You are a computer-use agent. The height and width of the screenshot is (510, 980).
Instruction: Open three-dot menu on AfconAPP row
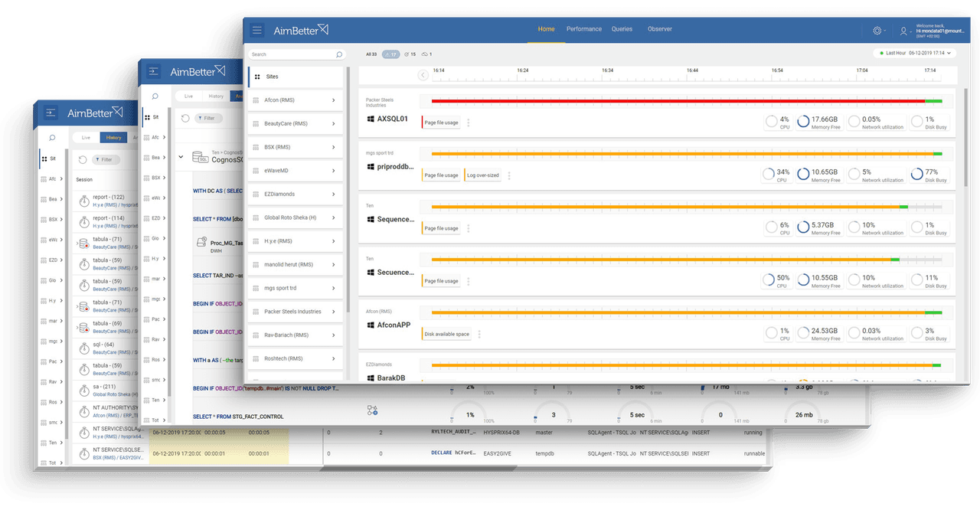click(x=479, y=334)
